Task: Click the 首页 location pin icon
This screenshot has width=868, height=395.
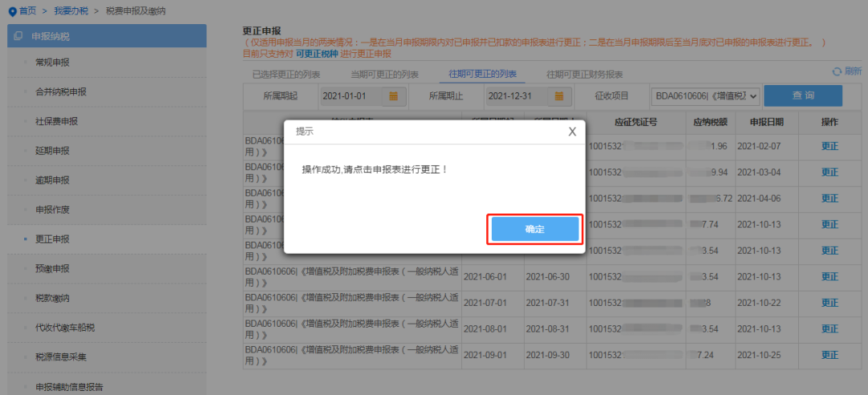Action: 12,10
